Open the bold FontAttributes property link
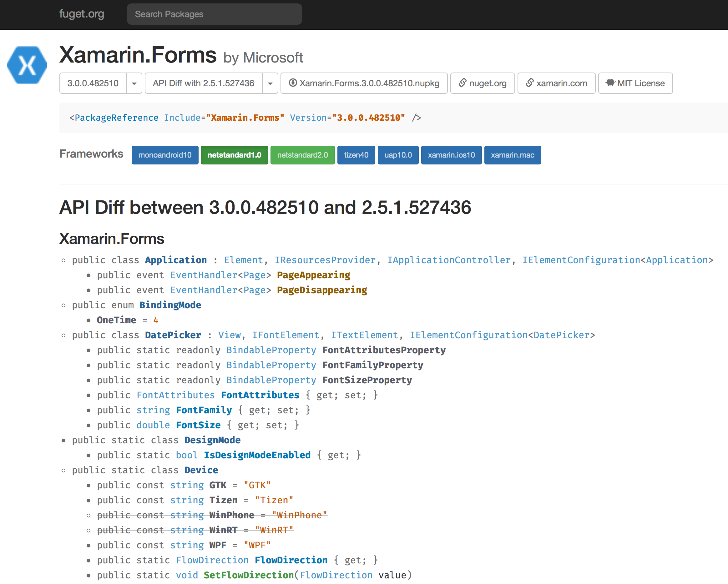 [260, 395]
